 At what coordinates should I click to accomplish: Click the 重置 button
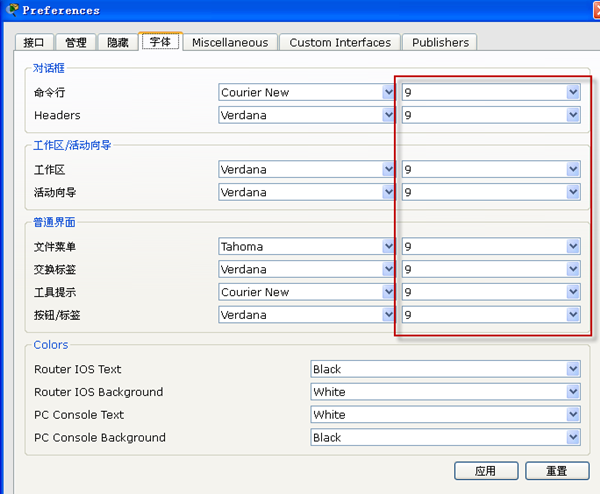(557, 471)
